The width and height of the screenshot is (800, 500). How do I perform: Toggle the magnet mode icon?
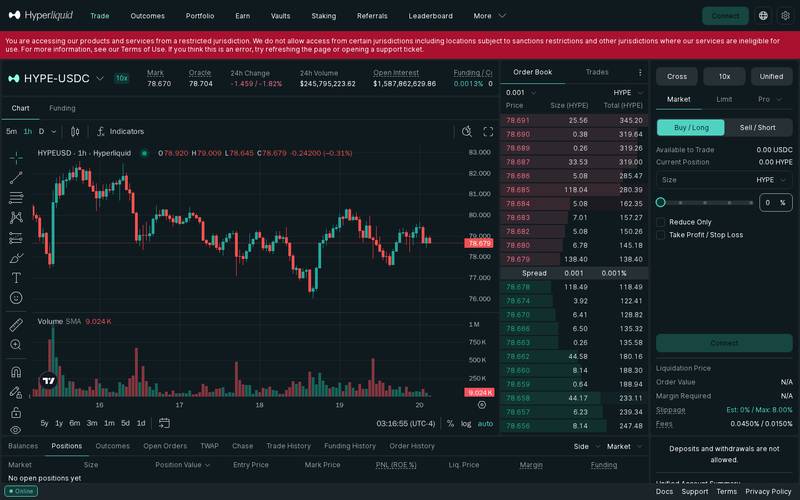tap(16, 371)
